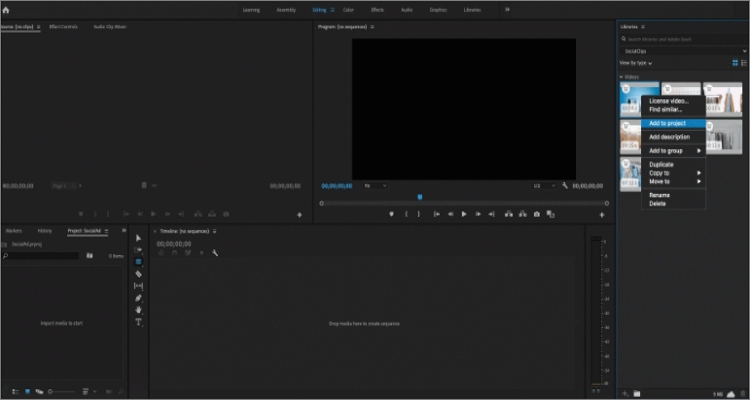The image size is (750, 400).
Task: Play the Program Monitor sequence
Action: [463, 214]
